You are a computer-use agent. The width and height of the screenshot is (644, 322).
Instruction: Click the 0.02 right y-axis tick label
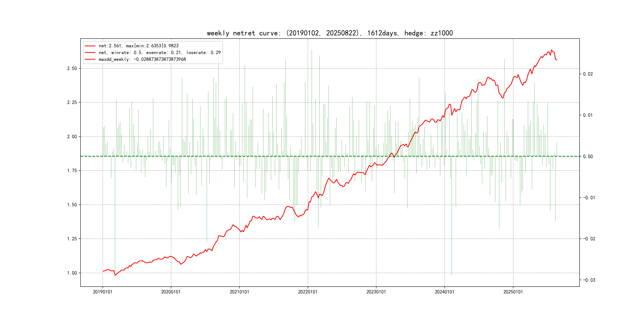(x=588, y=74)
